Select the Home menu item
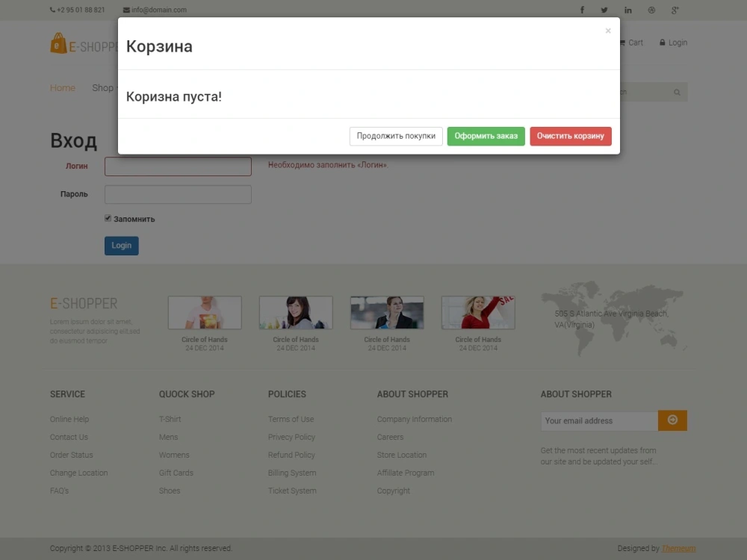The width and height of the screenshot is (747, 560). click(63, 87)
